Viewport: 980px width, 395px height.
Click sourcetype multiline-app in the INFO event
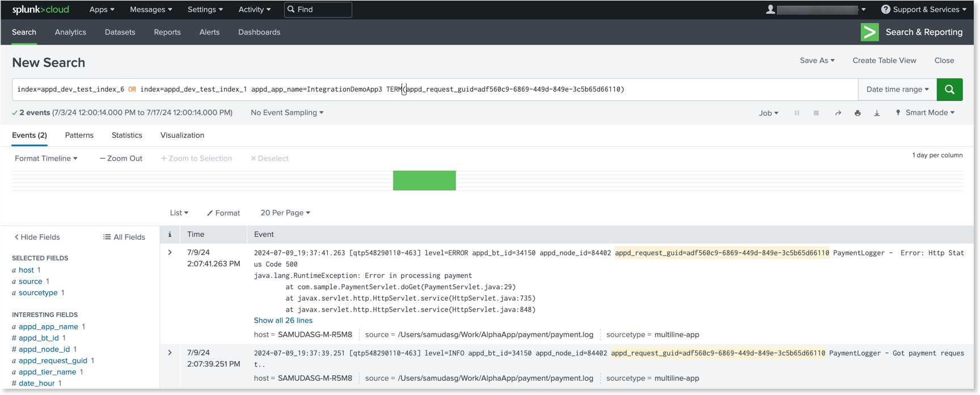tap(677, 379)
